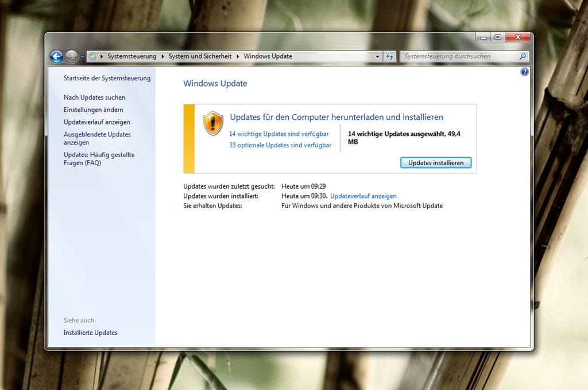Expand arrow after Systemsteuerung breadcrumb
The image size is (588, 390).
pos(163,56)
